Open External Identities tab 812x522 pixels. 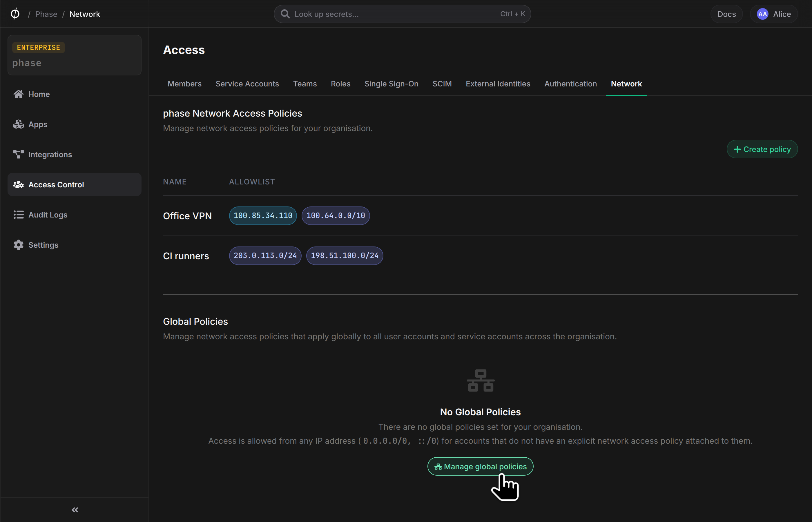498,84
